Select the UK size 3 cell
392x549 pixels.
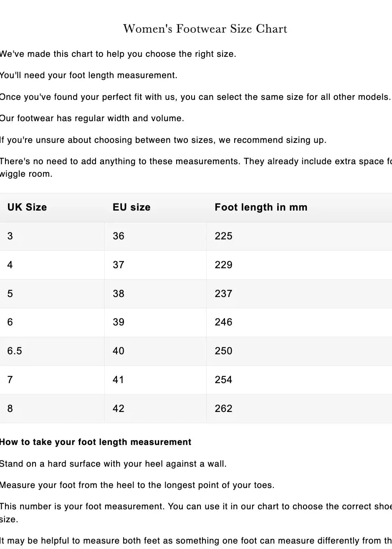[x=10, y=236]
